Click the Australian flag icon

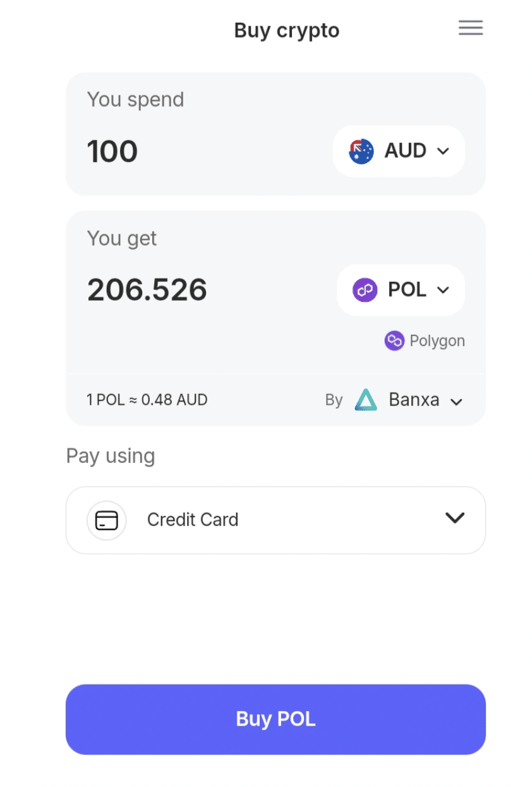[361, 152]
